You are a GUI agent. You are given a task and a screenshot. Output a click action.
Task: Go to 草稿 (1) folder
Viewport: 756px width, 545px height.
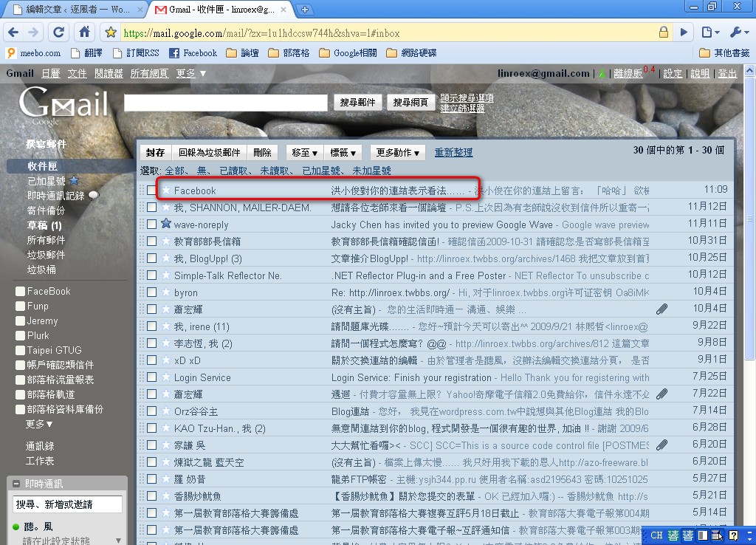44,225
